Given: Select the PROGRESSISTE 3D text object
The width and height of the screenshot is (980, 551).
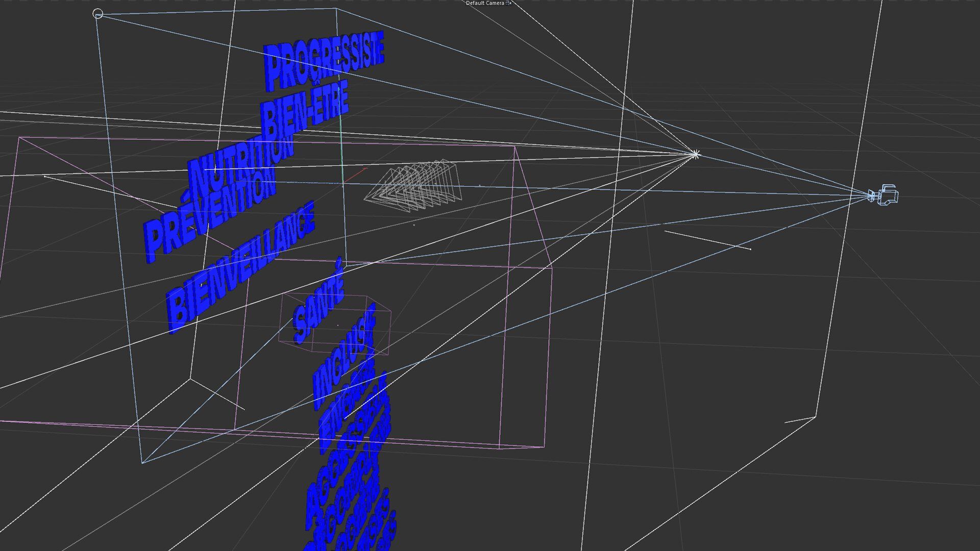Looking at the screenshot, I should [324, 60].
